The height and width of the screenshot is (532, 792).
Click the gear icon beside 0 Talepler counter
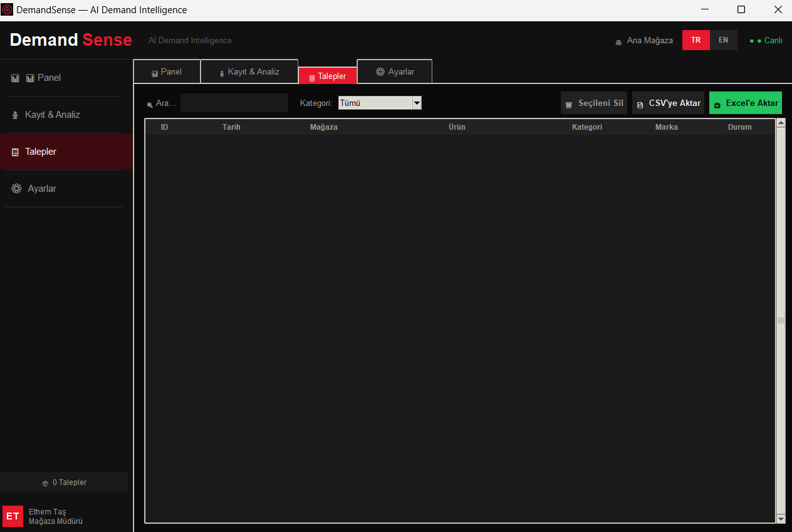pyautogui.click(x=44, y=482)
